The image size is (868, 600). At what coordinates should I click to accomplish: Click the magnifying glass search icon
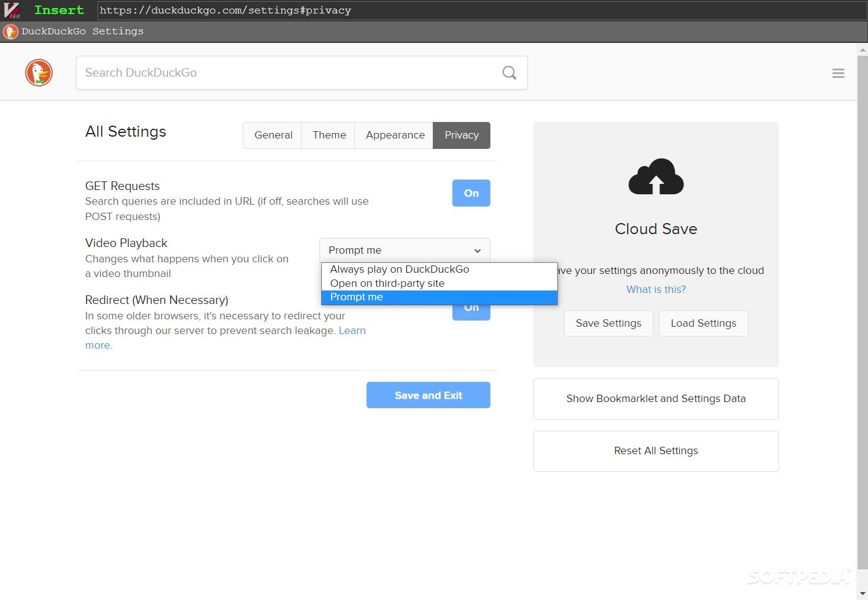pyautogui.click(x=509, y=73)
